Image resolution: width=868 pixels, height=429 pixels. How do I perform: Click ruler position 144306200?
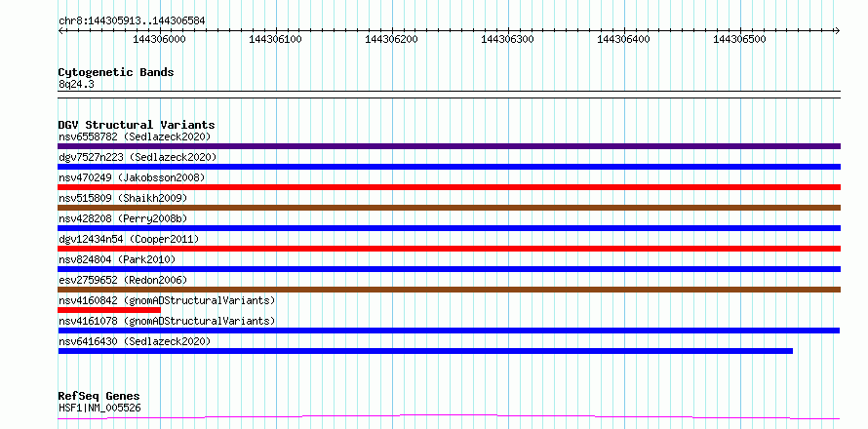[392, 39]
